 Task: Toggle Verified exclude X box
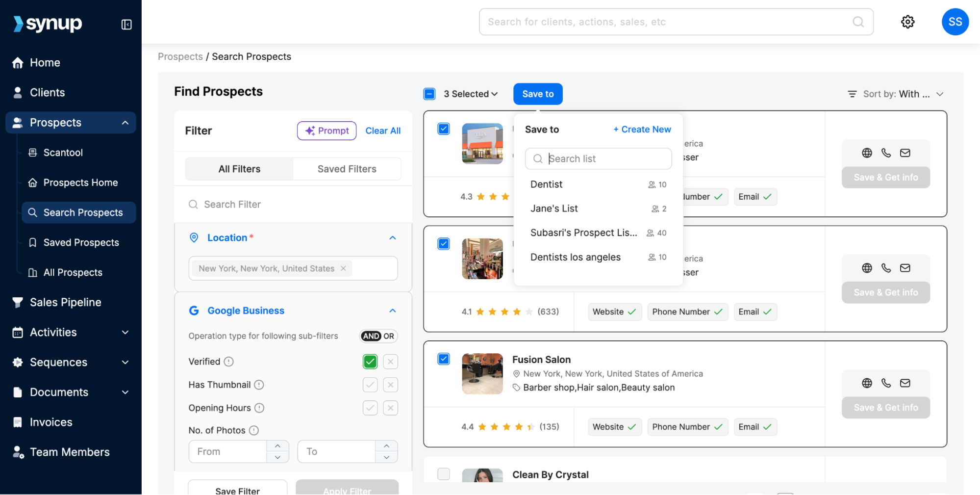pyautogui.click(x=390, y=362)
